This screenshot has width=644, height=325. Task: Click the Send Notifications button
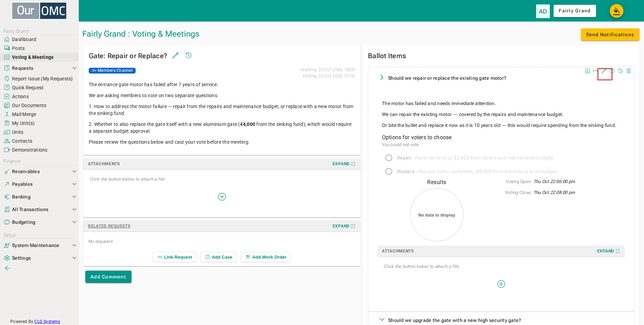pos(610,35)
